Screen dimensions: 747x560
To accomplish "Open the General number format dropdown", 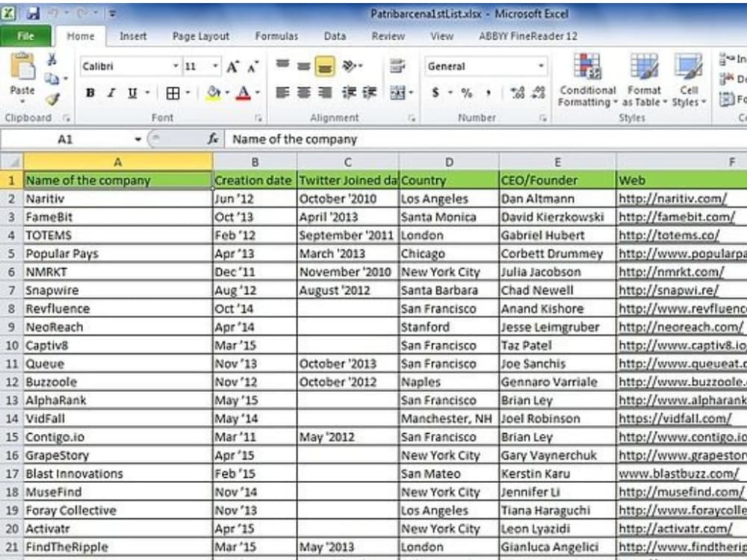I will click(x=541, y=66).
